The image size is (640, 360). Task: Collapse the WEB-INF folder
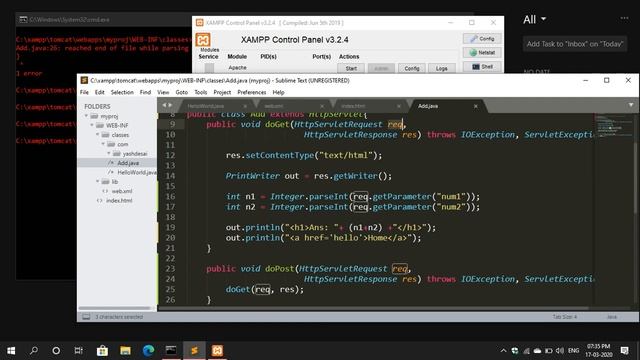92,125
